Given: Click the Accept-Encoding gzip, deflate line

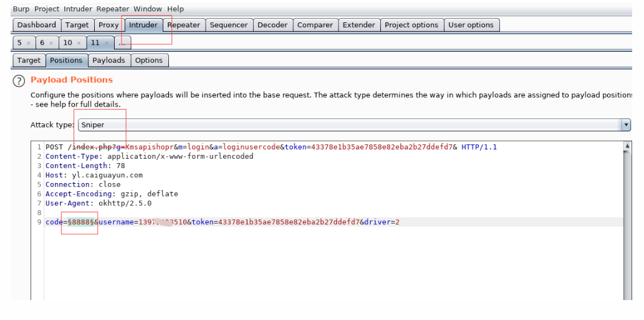Looking at the screenshot, I should pos(112,194).
